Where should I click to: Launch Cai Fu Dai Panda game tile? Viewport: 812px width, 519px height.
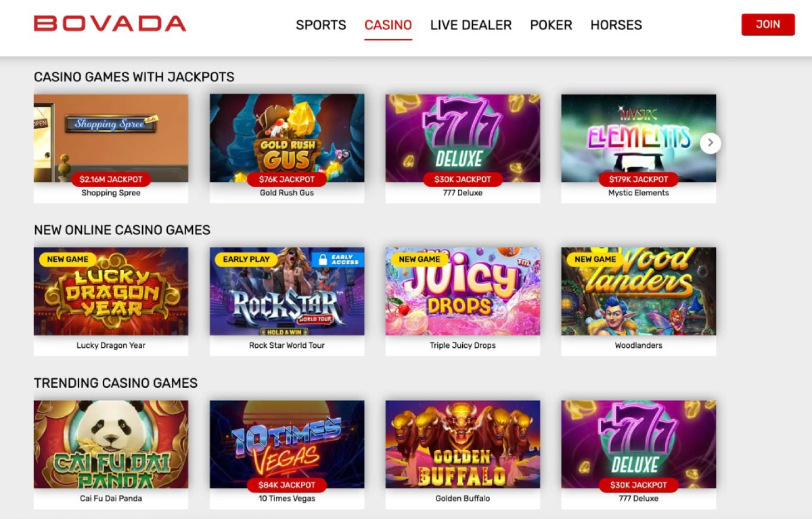pyautogui.click(x=111, y=444)
